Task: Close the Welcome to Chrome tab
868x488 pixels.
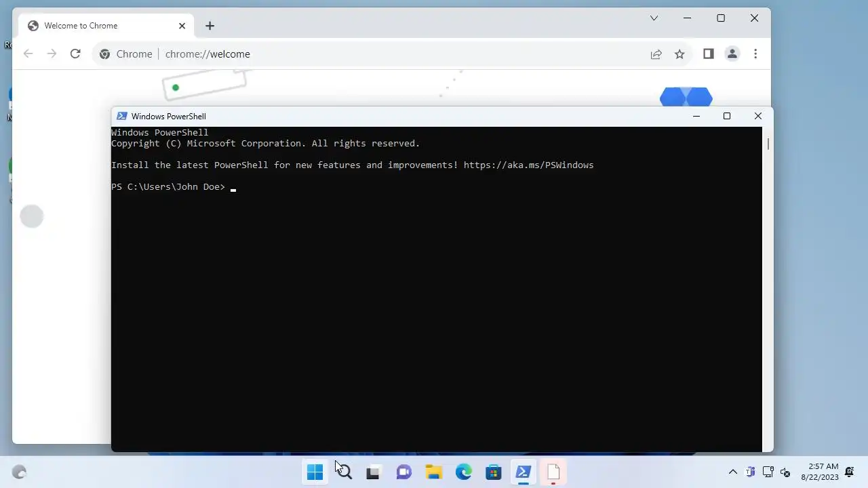Action: click(182, 26)
